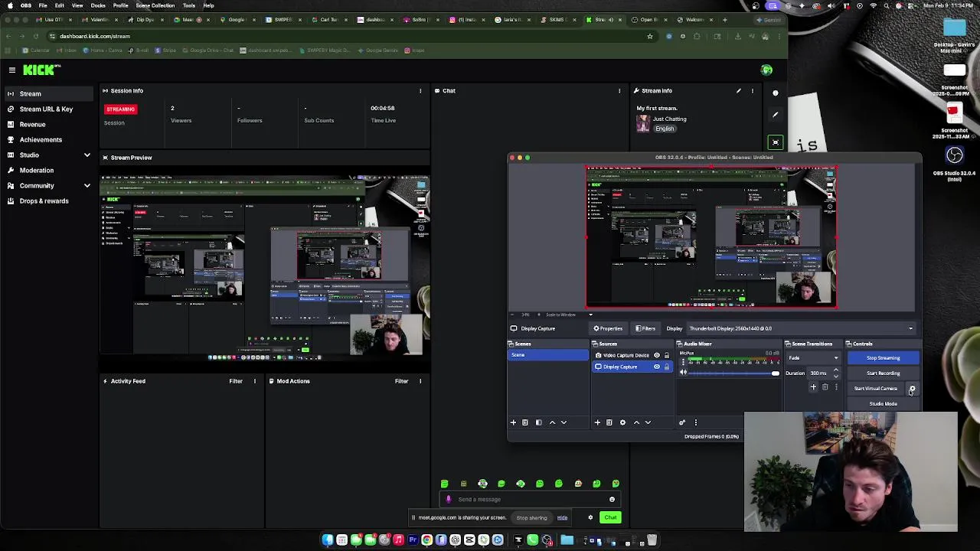Open Audio Mixer options menu
This screenshot has height=551, width=980.
[696, 422]
